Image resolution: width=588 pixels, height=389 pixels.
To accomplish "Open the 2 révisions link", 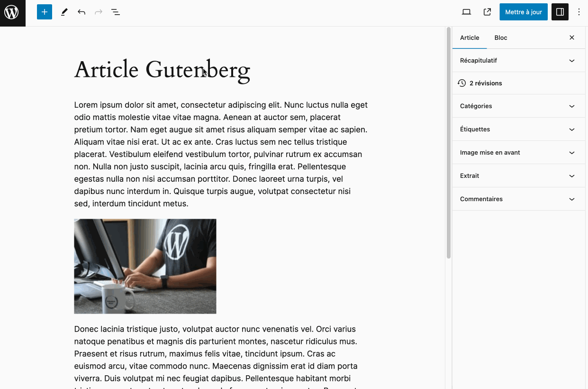I will [486, 83].
